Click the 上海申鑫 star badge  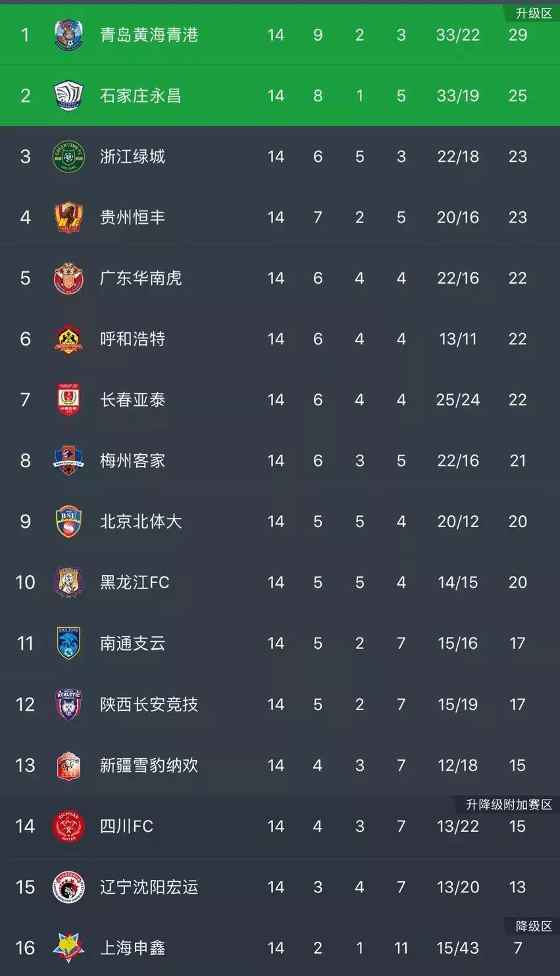(68, 948)
